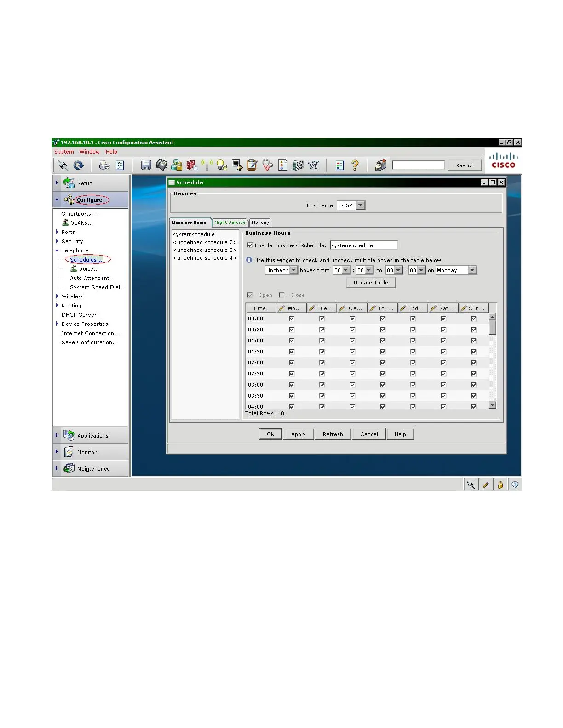Switch to the Night Service tab

click(230, 222)
